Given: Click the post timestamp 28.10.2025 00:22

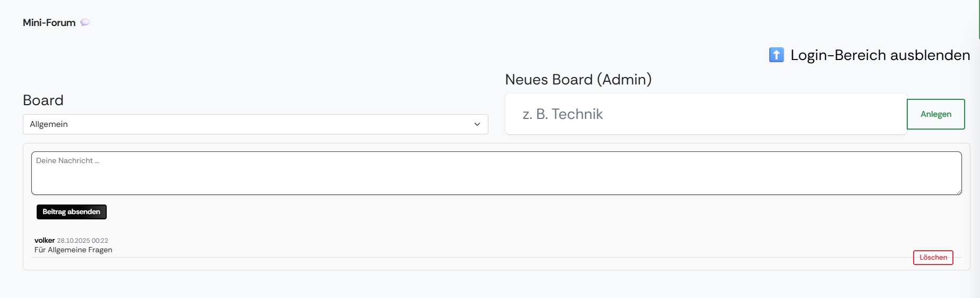Looking at the screenshot, I should [x=82, y=241].
